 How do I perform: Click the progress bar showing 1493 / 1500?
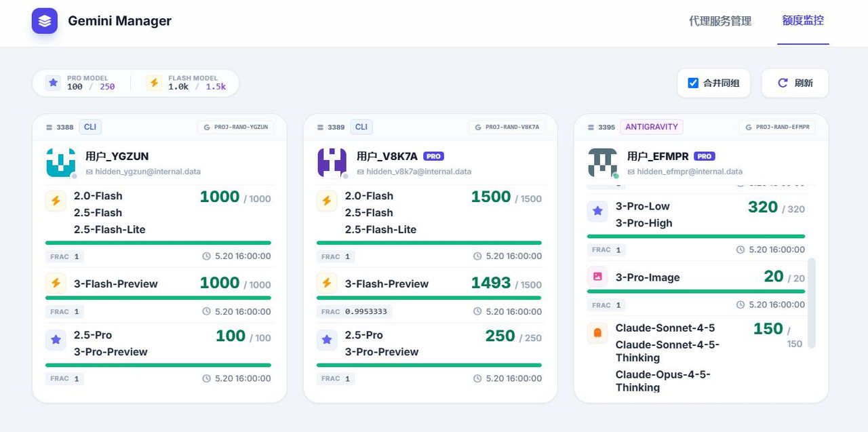point(429,298)
